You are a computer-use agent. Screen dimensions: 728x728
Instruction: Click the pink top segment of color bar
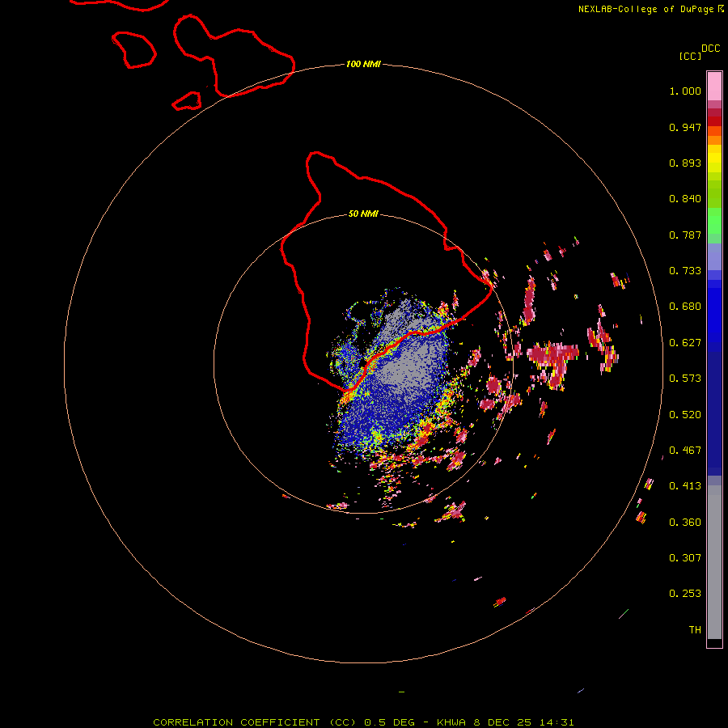tap(714, 87)
